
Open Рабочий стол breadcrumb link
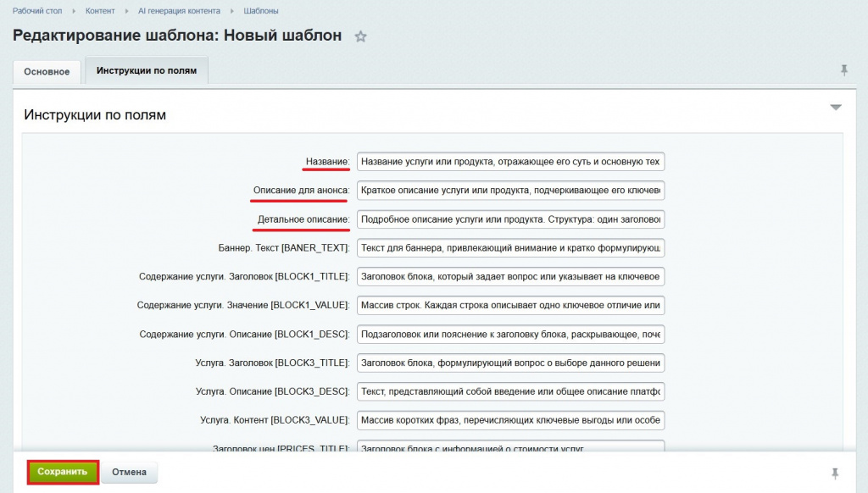[x=36, y=11]
